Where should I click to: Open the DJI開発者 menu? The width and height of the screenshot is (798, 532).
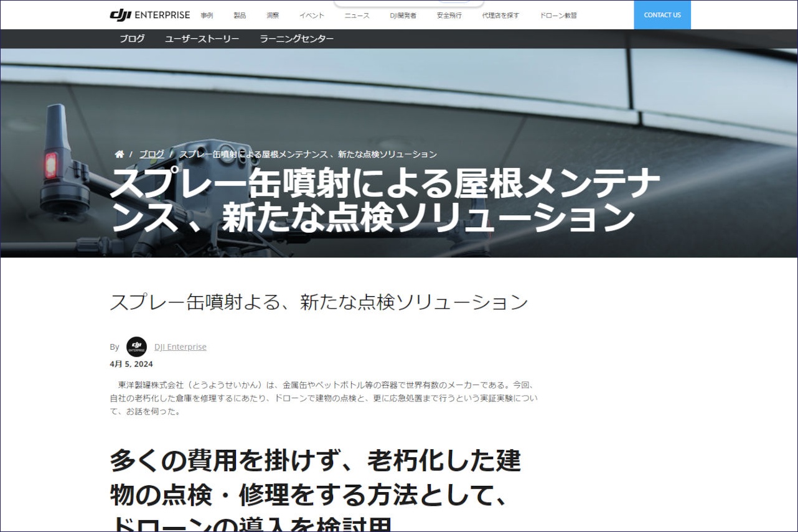403,16
